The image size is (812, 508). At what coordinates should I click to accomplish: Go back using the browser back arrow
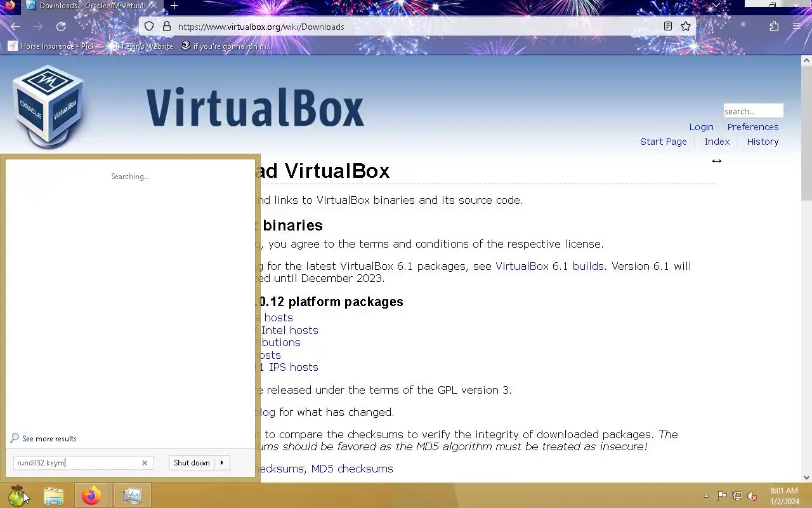click(x=15, y=27)
